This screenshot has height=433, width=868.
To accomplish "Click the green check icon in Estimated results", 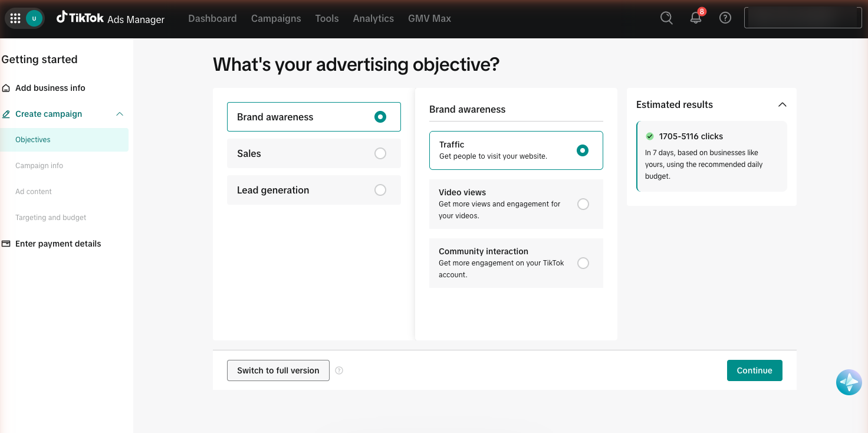I will coord(650,136).
